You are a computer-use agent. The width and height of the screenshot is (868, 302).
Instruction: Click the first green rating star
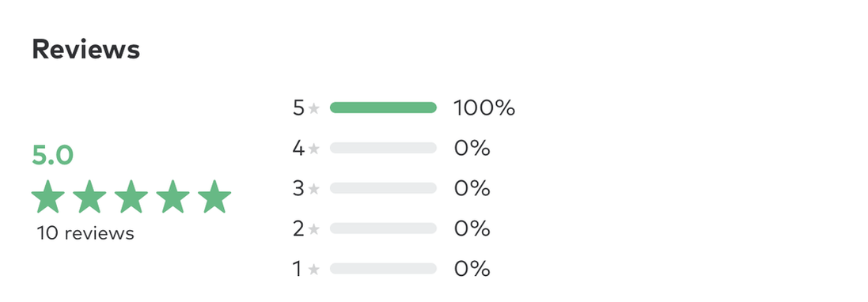48,196
